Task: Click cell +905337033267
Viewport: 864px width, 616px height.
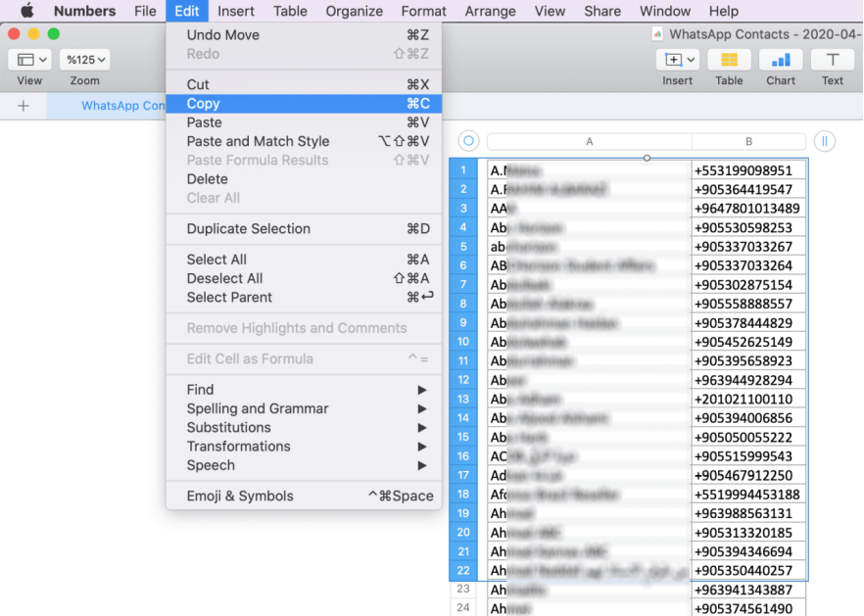Action: click(x=748, y=246)
